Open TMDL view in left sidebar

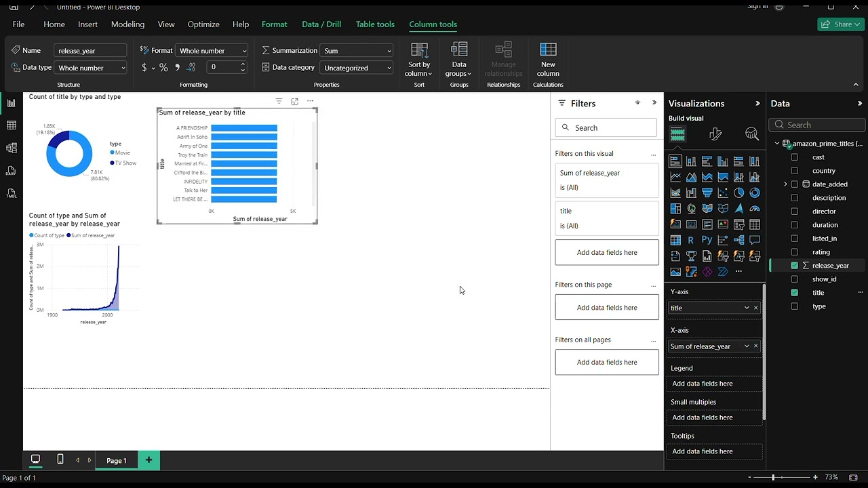(11, 193)
